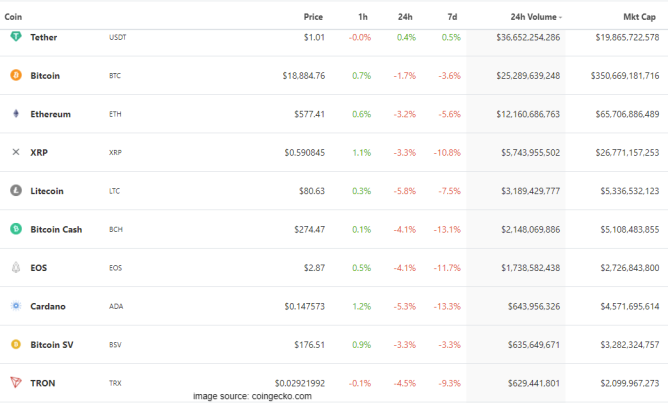The width and height of the screenshot is (668, 403).
Task: Open the Bitcoin SV coin page
Action: coord(52,345)
